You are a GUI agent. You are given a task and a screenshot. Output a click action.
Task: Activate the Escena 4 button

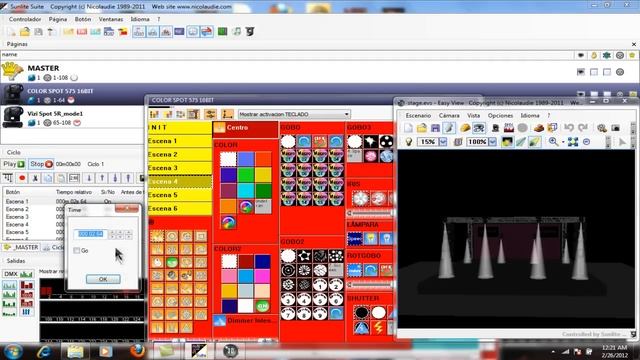click(x=180, y=181)
